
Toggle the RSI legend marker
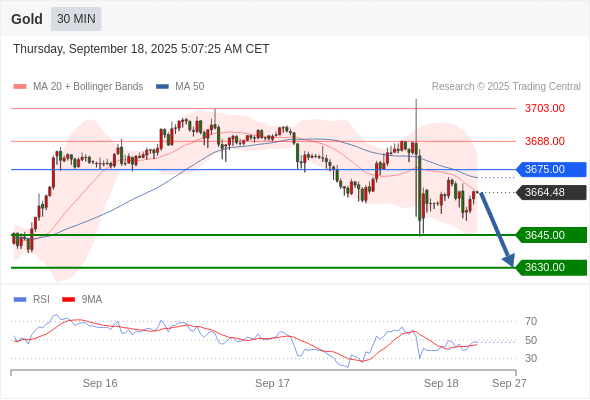[x=20, y=300]
